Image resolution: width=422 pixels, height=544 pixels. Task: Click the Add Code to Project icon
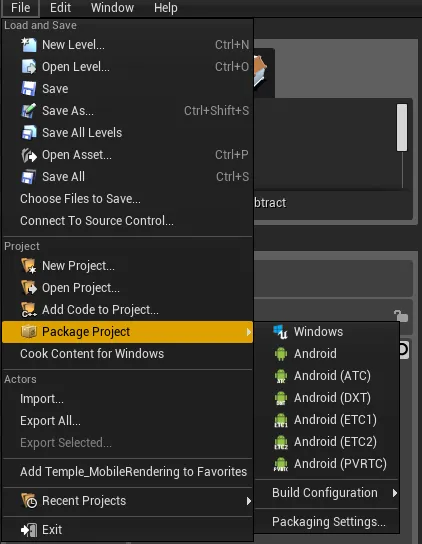click(28, 309)
